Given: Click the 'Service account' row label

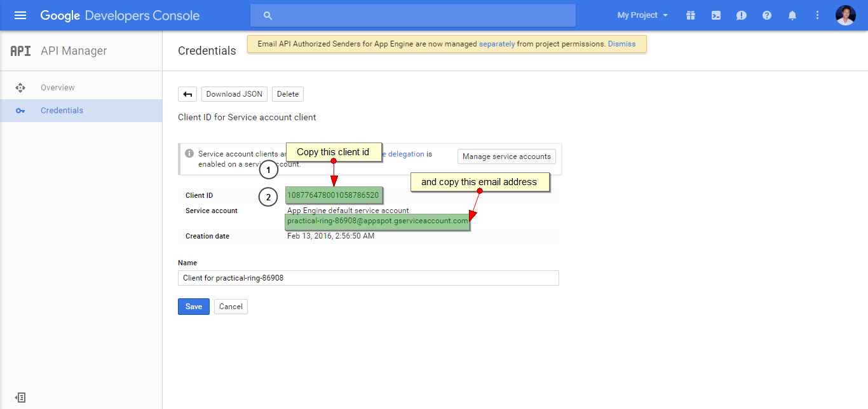Looking at the screenshot, I should (x=212, y=211).
